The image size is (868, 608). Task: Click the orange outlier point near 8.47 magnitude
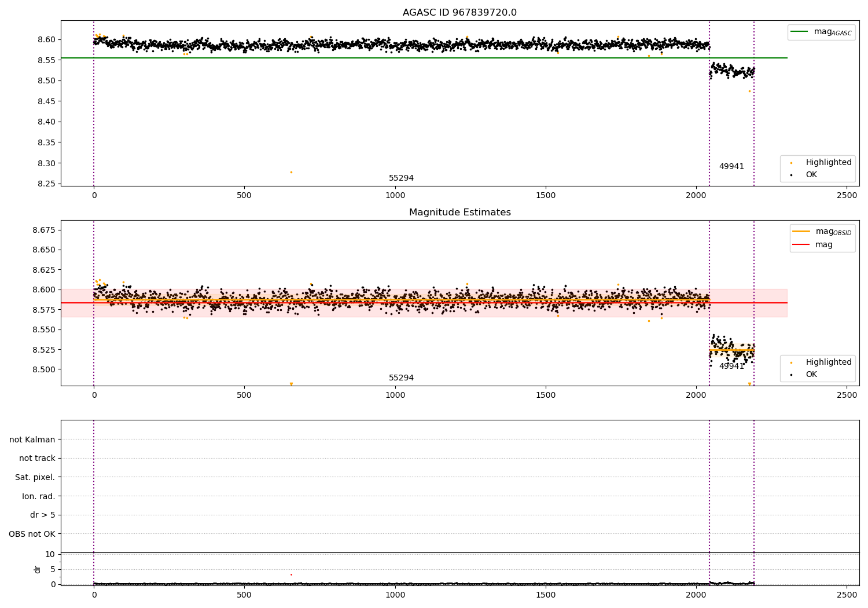tap(749, 91)
